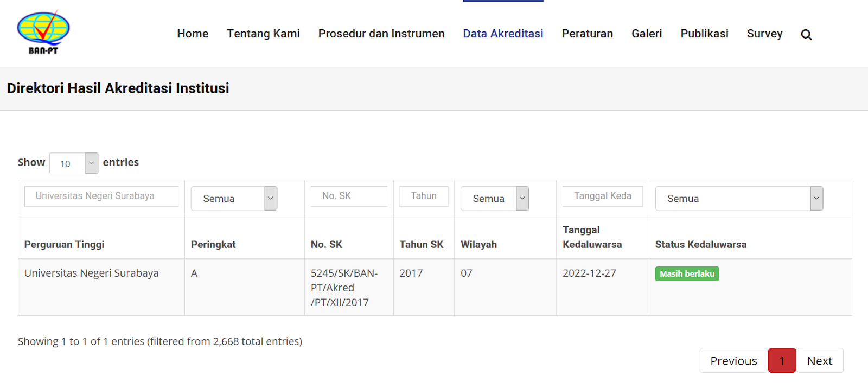Go to Prosedur dan Instrumen
Screen dimensions: 868x388
pyautogui.click(x=381, y=34)
